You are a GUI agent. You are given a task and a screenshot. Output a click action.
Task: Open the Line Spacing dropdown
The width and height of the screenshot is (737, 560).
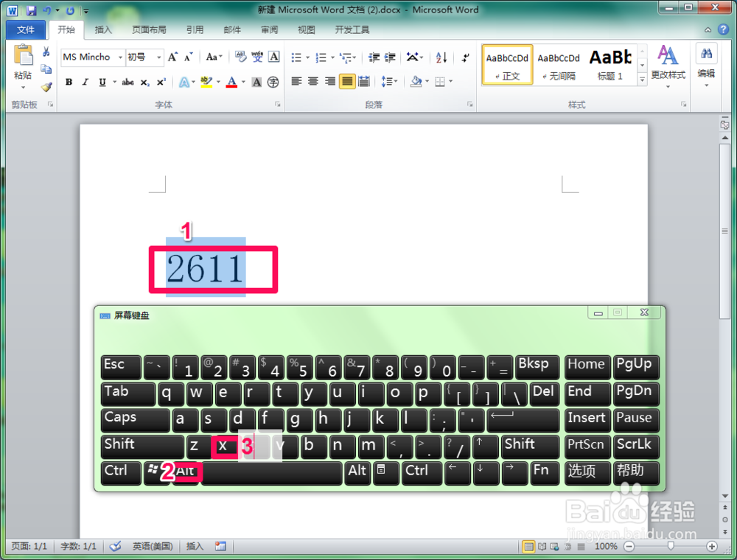(389, 81)
